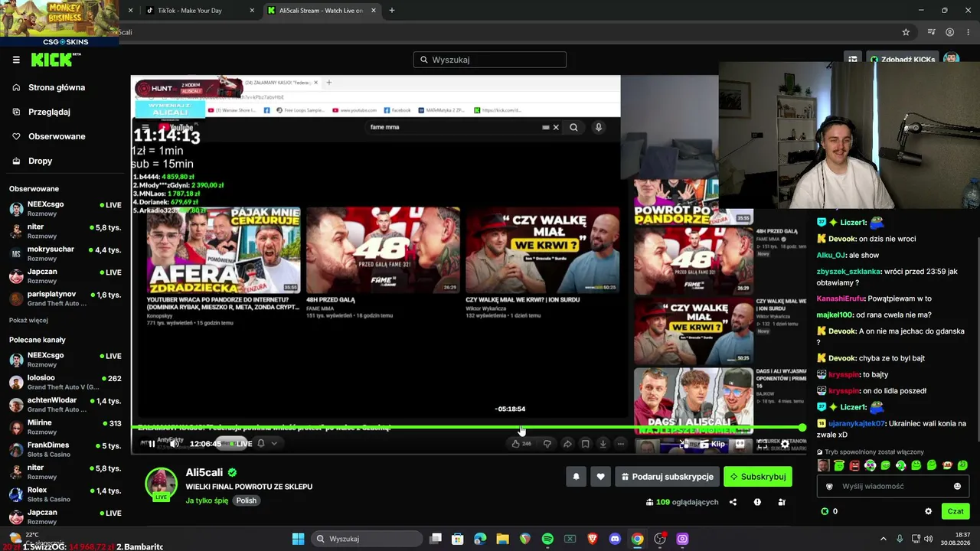Screen dimensions: 980x551
Task: Click the Wyślij wiadomość chat input
Action: coord(893,486)
